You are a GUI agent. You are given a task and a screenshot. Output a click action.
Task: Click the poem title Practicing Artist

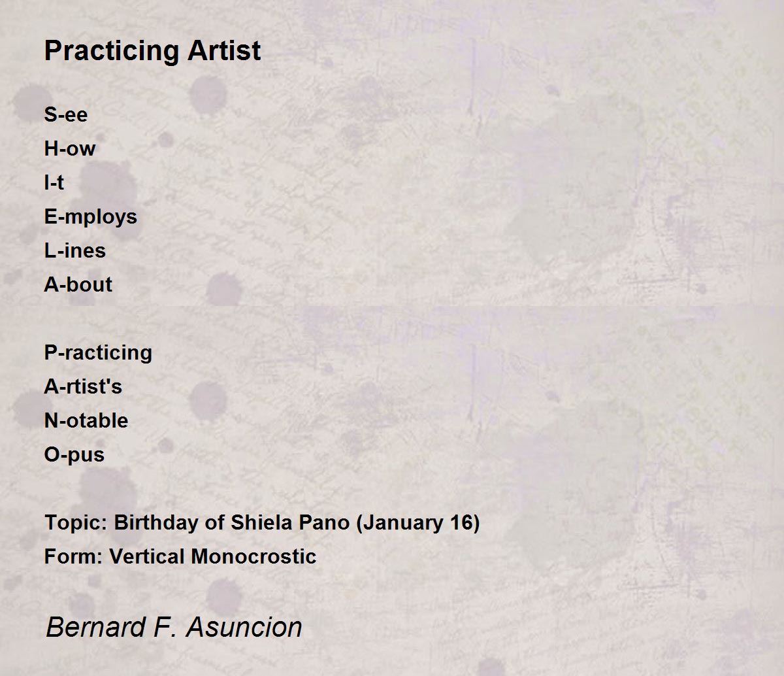[x=152, y=51]
